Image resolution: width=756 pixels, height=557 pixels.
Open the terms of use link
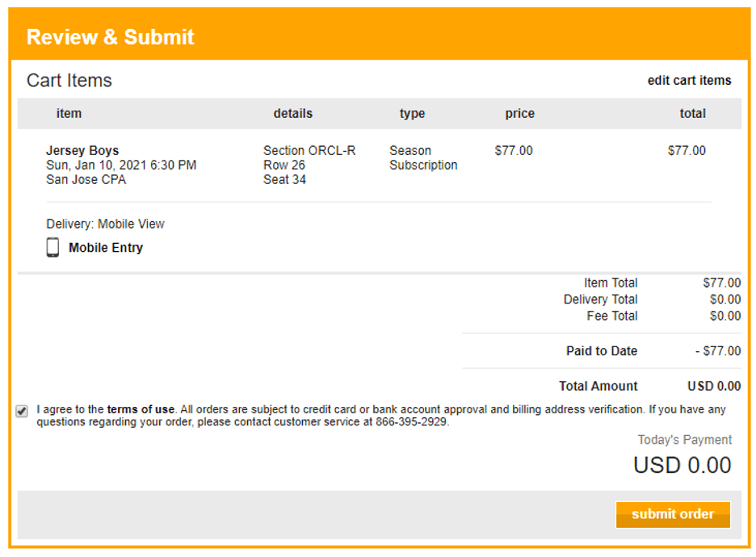point(141,409)
